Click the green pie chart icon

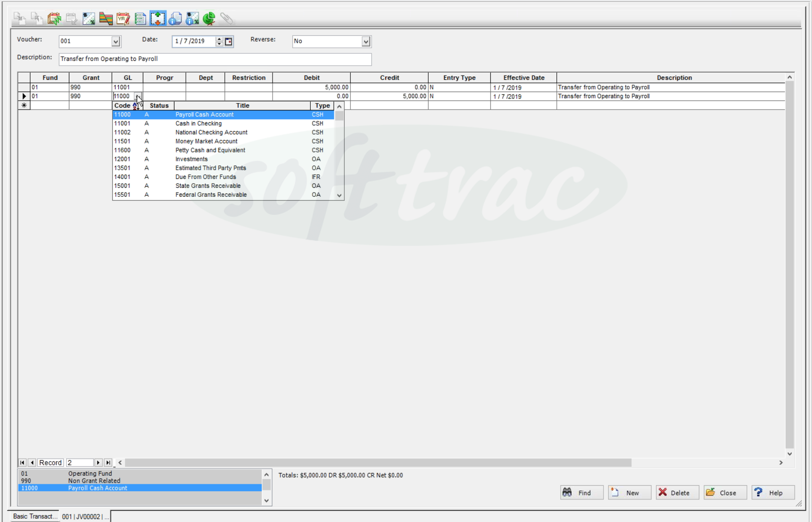[209, 18]
